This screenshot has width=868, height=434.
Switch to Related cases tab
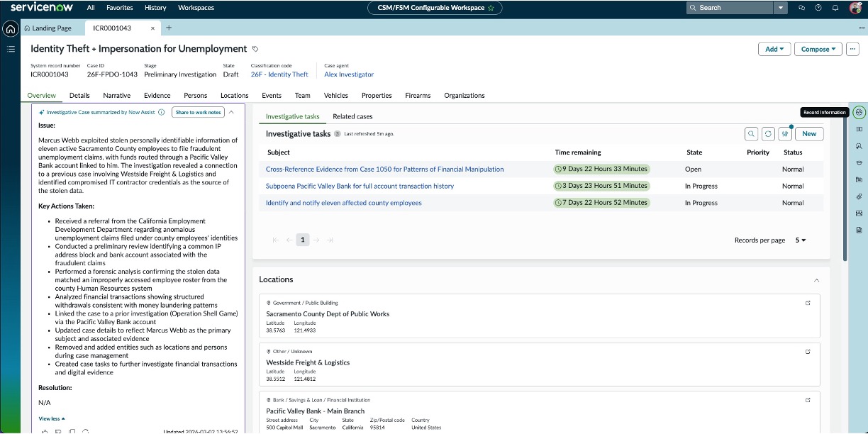pos(352,116)
